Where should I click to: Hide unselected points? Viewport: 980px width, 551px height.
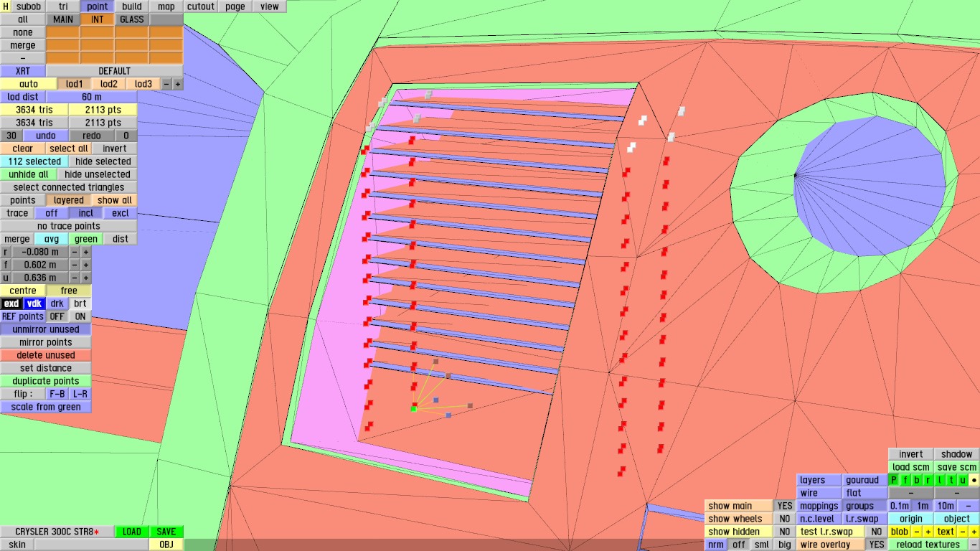(98, 174)
